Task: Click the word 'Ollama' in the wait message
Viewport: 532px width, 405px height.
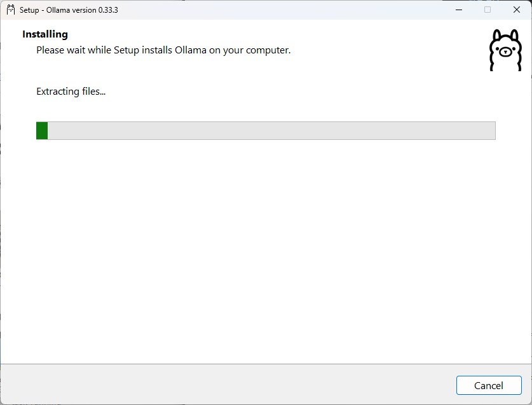Action: [x=190, y=50]
